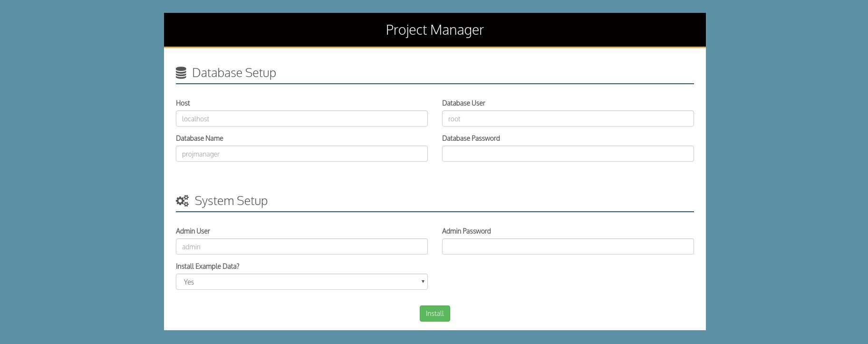Viewport: 868px width, 344px height.
Task: Click the Admin Password label
Action: click(466, 231)
